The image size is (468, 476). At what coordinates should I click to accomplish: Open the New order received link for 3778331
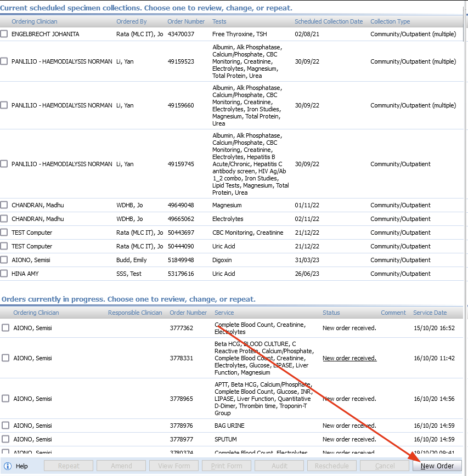pos(349,358)
